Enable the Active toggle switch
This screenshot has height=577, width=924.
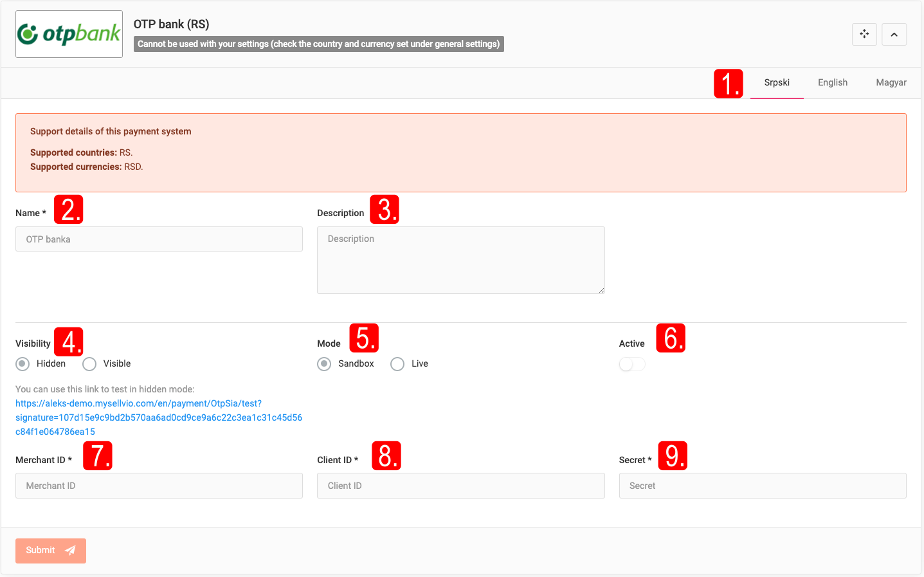(x=631, y=365)
